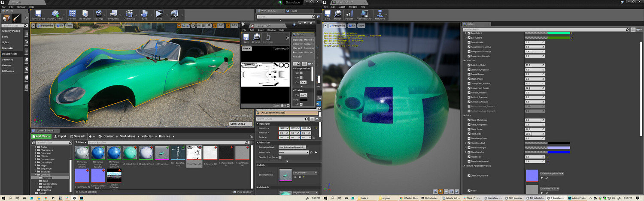Click Save Current in the main toolbar

click(x=38, y=15)
